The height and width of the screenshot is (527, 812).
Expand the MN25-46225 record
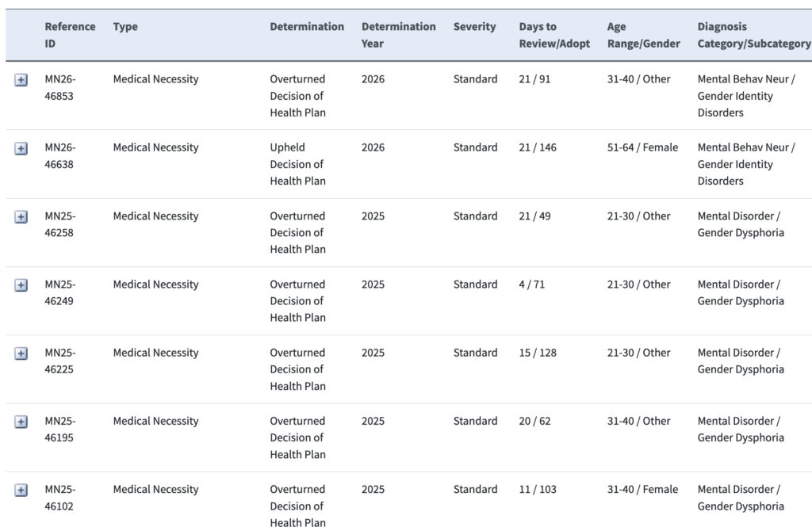coord(21,353)
